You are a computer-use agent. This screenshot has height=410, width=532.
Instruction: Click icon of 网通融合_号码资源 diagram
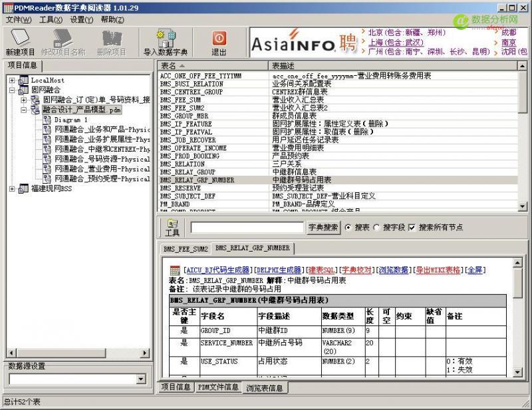[x=47, y=159]
